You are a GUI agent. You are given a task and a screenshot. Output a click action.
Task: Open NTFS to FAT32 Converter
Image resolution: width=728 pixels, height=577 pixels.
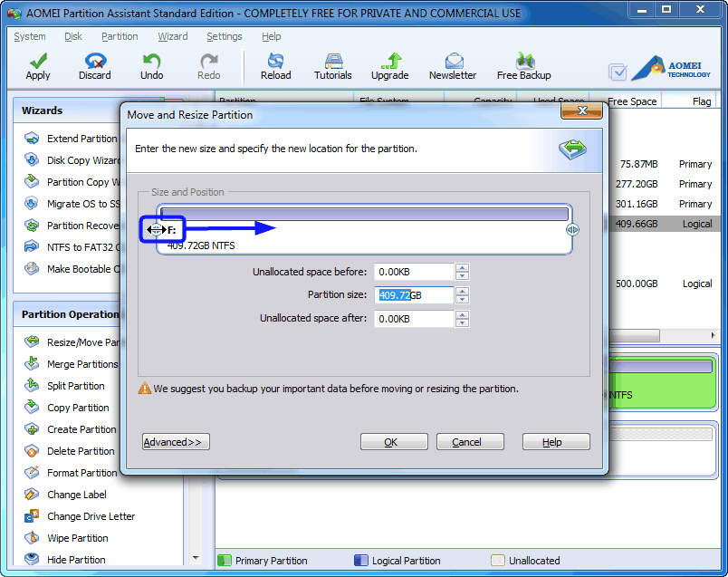click(x=83, y=247)
